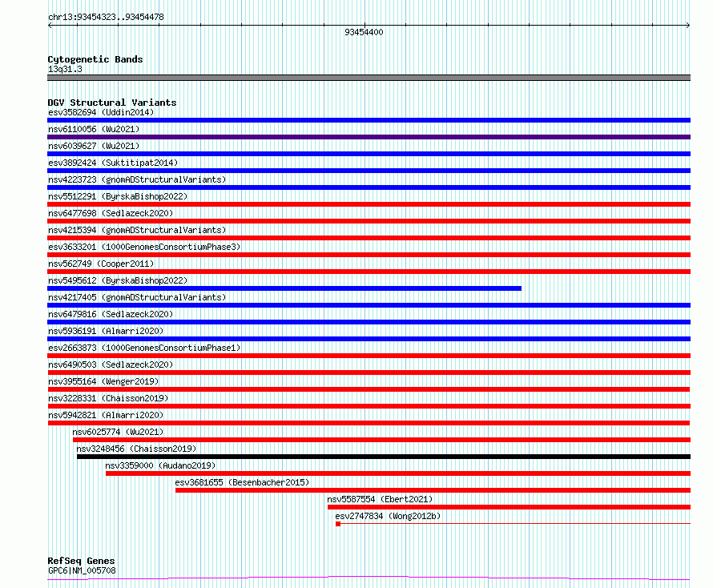The image size is (713, 588).
Task: Select nsv5512291 (ByrskaBishop2022) label
Action: (118, 196)
